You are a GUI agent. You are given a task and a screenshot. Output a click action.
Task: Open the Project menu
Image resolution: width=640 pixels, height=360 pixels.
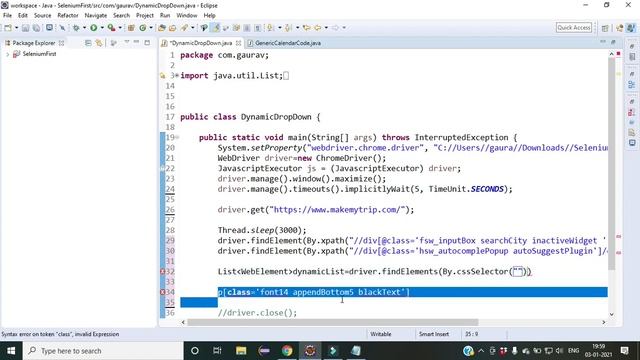point(144,16)
